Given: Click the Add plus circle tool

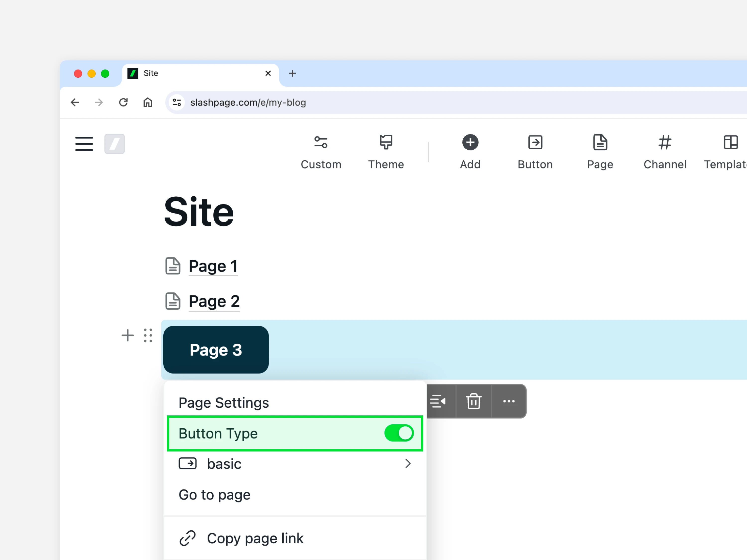Looking at the screenshot, I should [x=470, y=152].
